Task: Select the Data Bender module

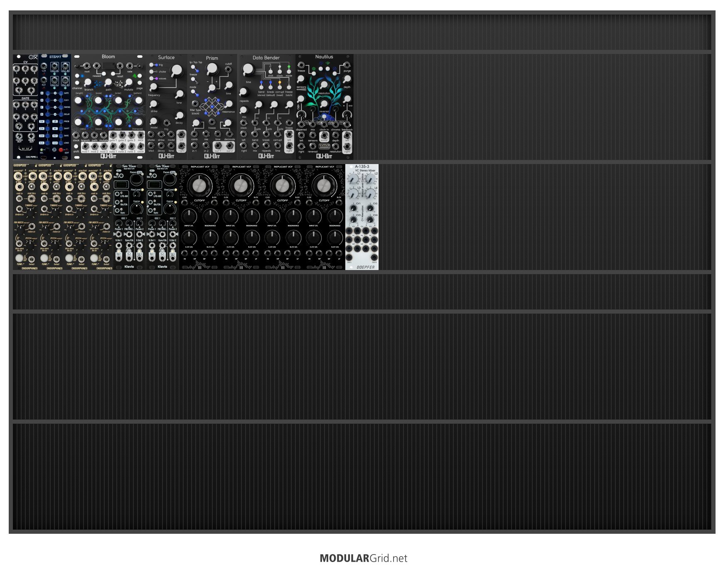Action: click(x=266, y=107)
